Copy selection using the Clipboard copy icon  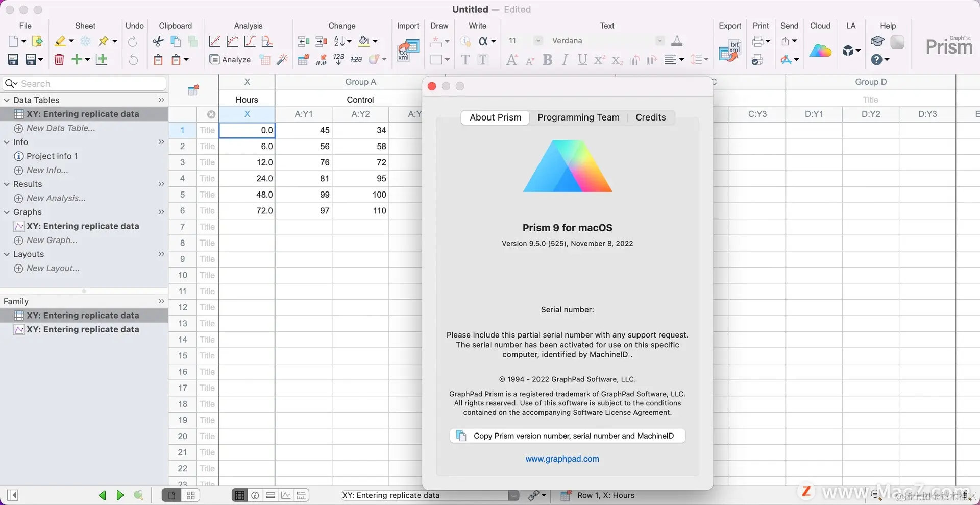point(176,41)
